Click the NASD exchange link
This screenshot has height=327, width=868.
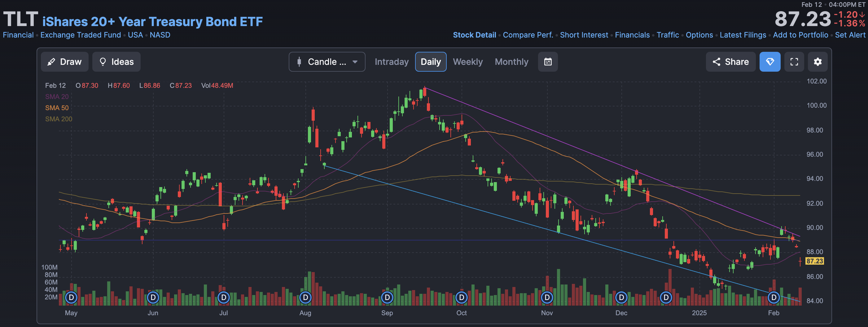point(160,35)
